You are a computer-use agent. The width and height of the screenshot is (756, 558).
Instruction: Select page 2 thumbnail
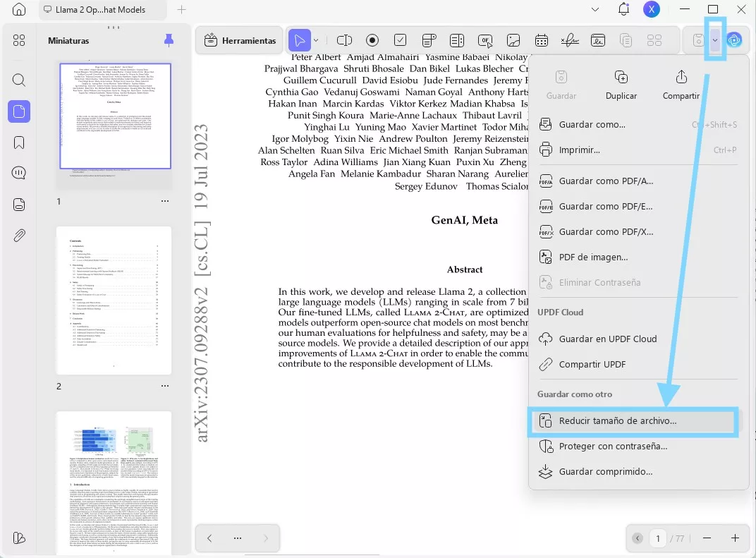point(114,300)
